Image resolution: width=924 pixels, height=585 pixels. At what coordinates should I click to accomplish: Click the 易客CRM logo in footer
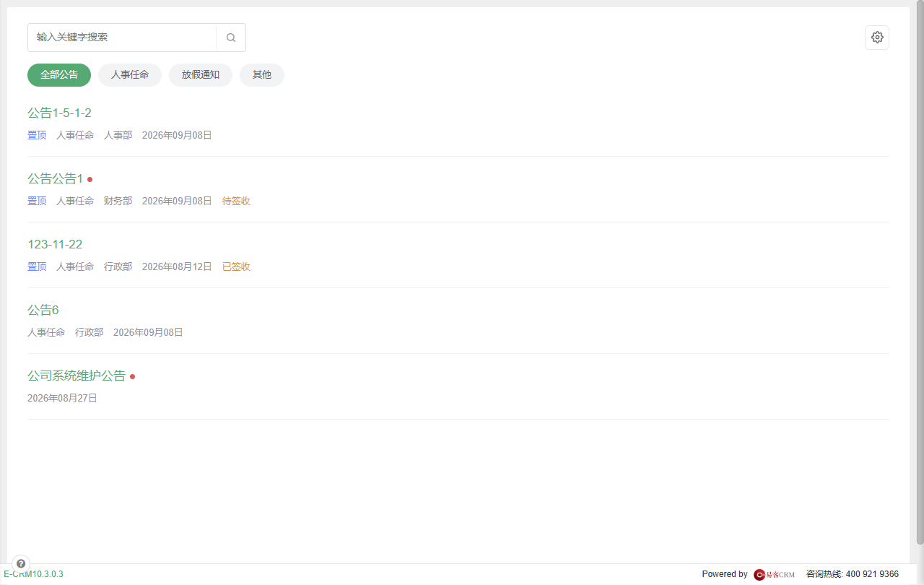775,574
